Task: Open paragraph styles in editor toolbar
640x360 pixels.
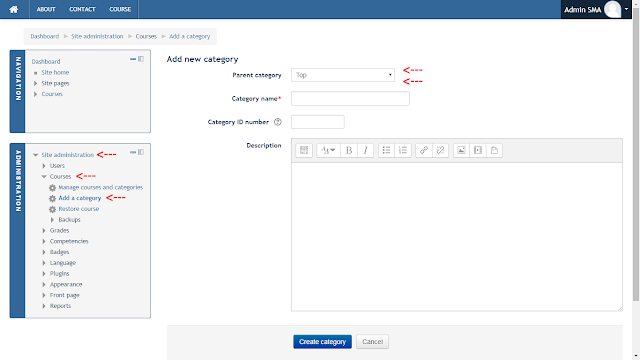Action: pos(328,150)
